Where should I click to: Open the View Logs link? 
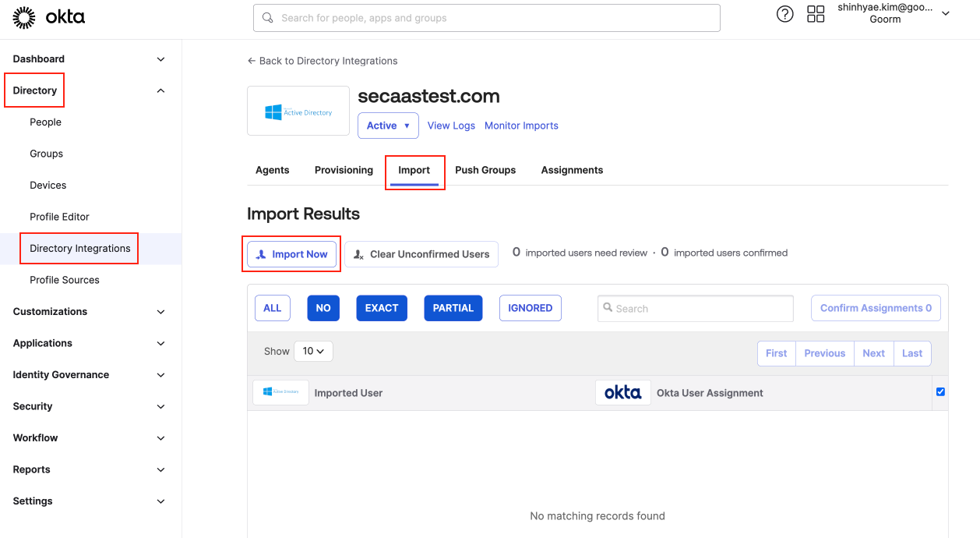pyautogui.click(x=451, y=126)
